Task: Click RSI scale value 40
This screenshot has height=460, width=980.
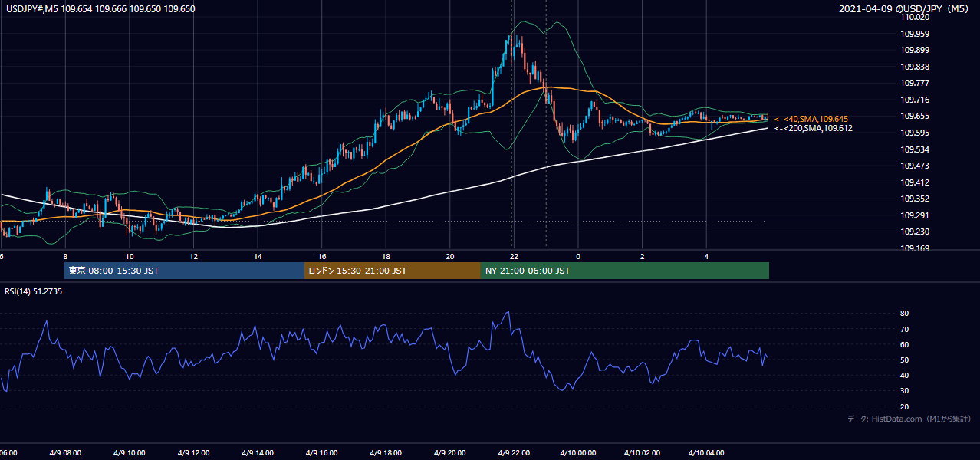Action: 905,375
